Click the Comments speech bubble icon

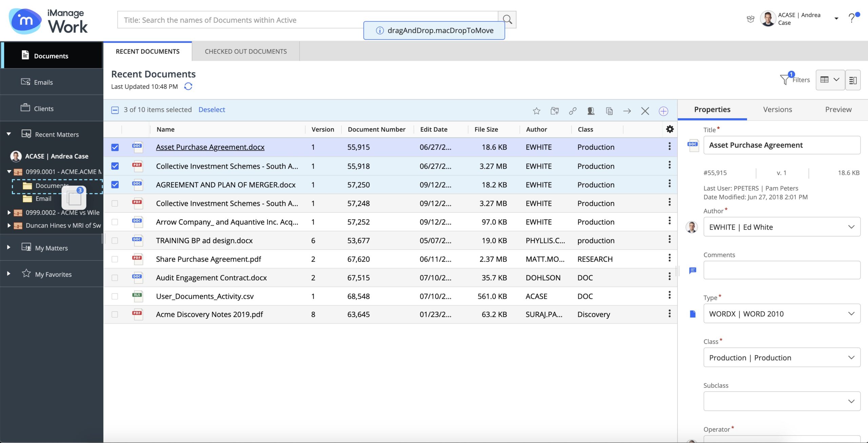pos(692,270)
